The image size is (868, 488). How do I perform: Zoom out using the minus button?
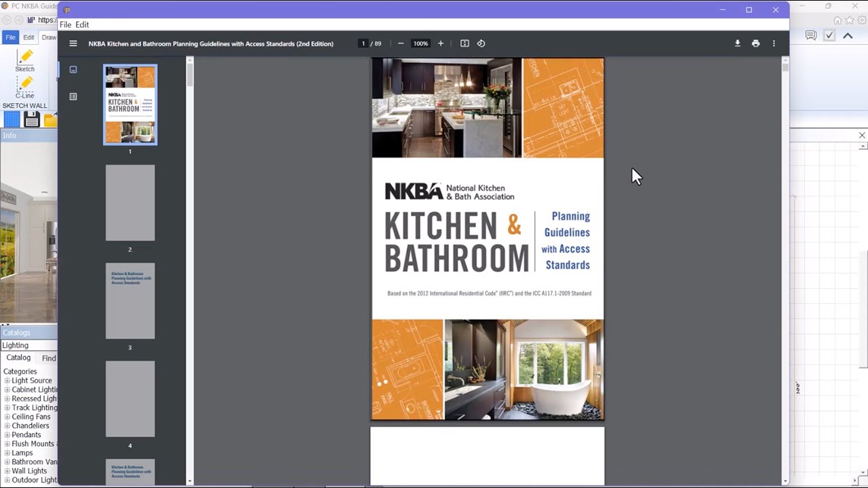coord(401,43)
